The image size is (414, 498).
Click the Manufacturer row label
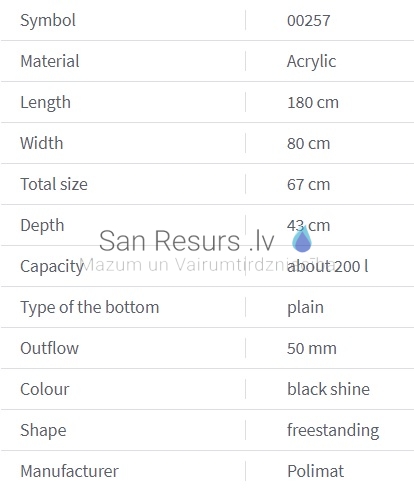(69, 471)
